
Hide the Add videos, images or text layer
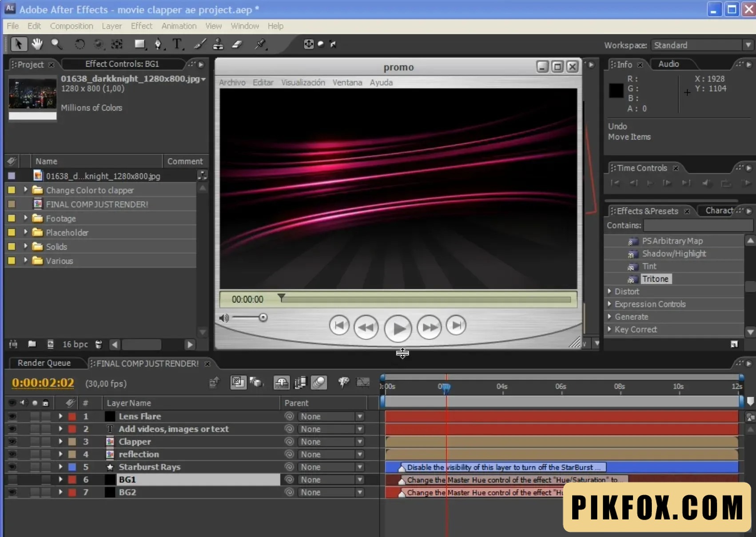click(x=12, y=429)
